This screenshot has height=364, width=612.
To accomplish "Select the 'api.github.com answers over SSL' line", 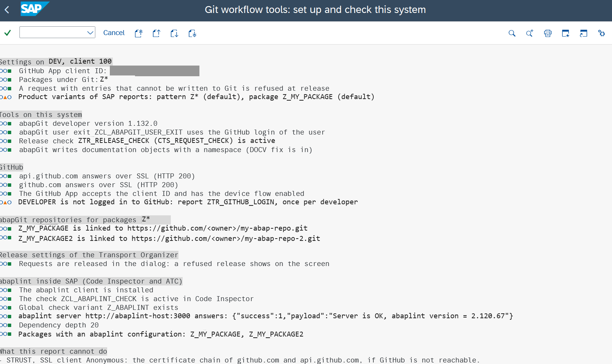I will (x=107, y=176).
